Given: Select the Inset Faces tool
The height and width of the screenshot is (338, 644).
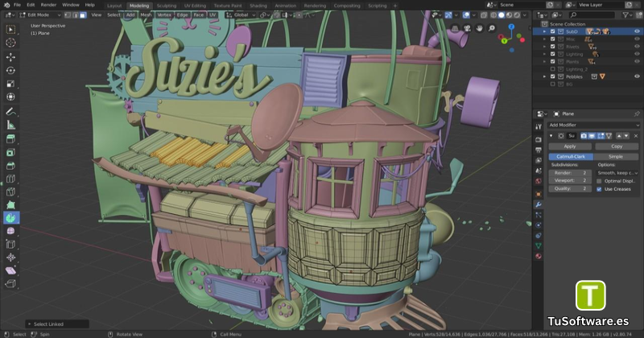Looking at the screenshot, I should (x=10, y=152).
